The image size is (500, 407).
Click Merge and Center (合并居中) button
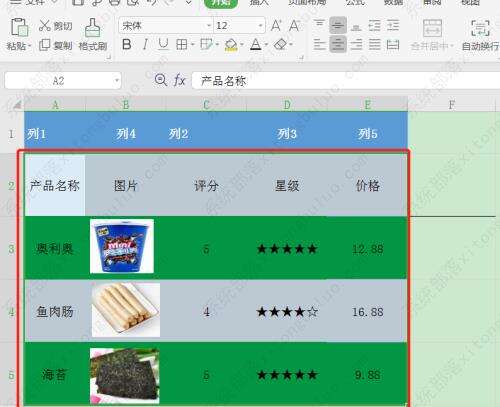[x=432, y=34]
